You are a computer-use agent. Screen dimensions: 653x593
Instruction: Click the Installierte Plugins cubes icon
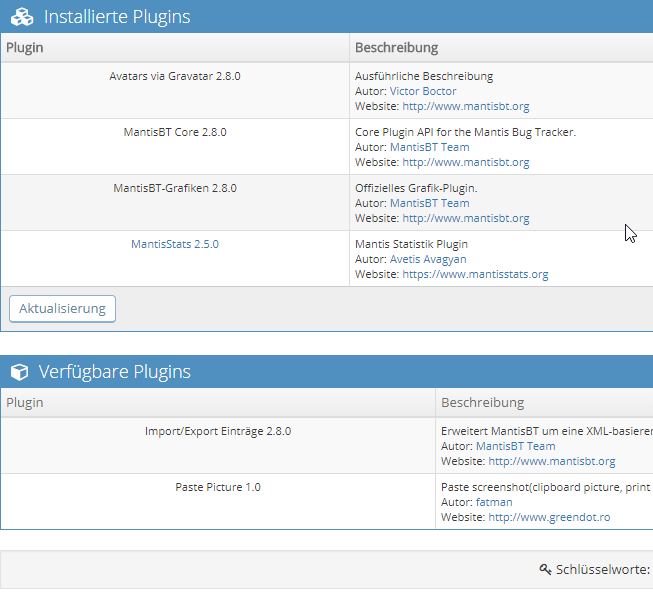[22, 17]
